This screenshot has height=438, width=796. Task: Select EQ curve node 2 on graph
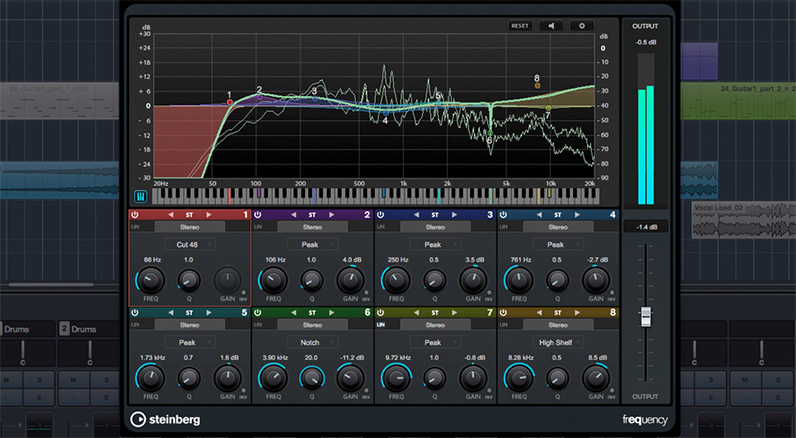point(260,97)
